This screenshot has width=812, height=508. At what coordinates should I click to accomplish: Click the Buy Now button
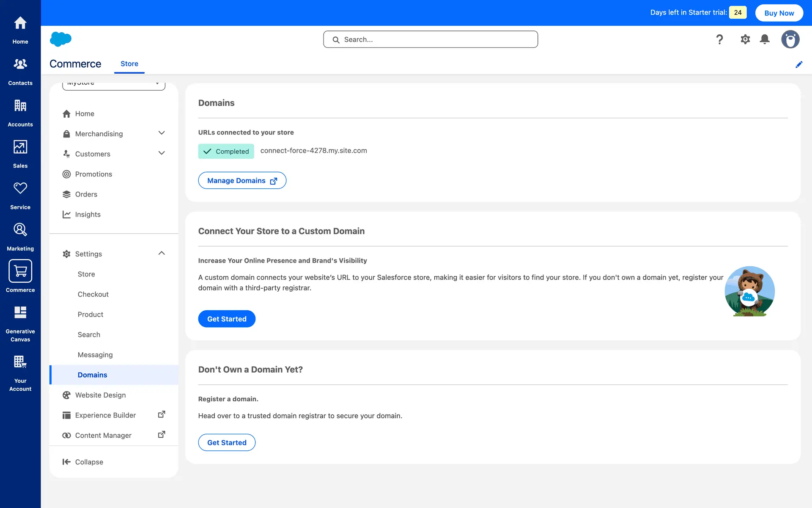pyautogui.click(x=779, y=13)
